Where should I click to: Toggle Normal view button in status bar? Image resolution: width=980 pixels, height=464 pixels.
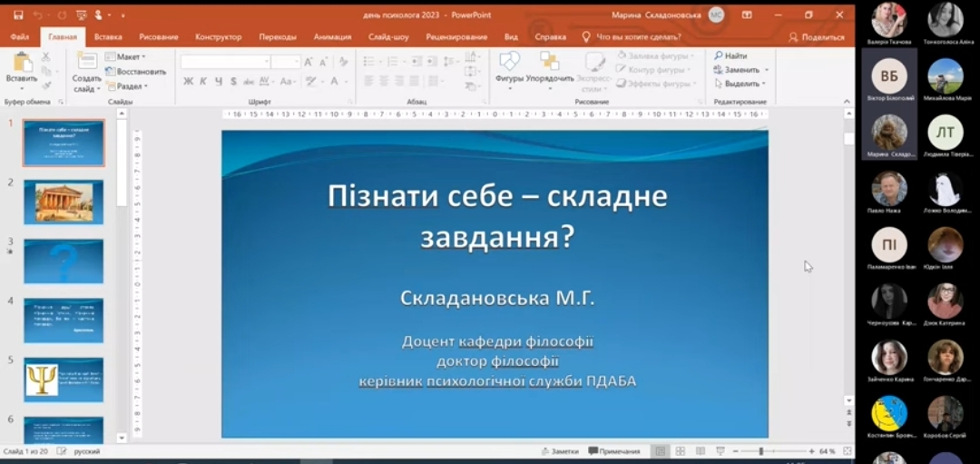(x=660, y=451)
